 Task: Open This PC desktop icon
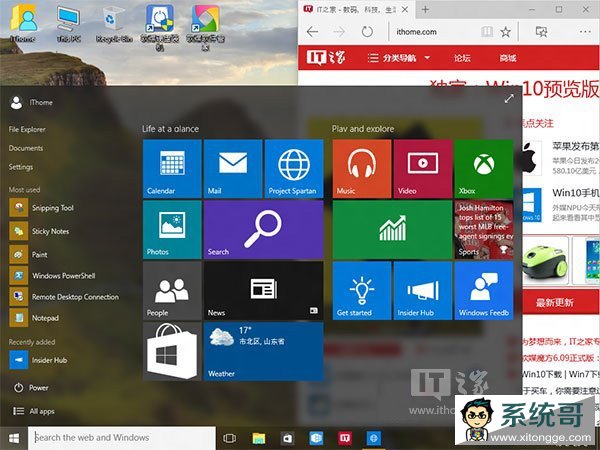[68, 24]
